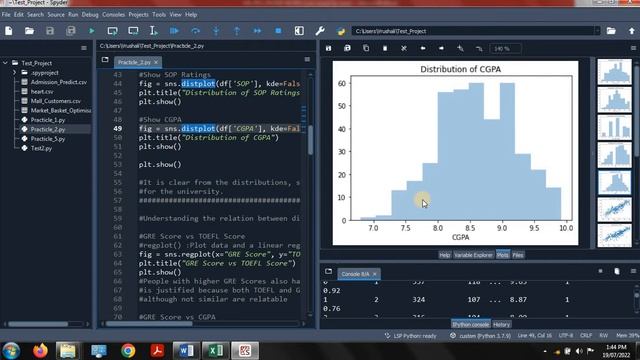Switch to the Variable Explorer tab

pos(473,255)
